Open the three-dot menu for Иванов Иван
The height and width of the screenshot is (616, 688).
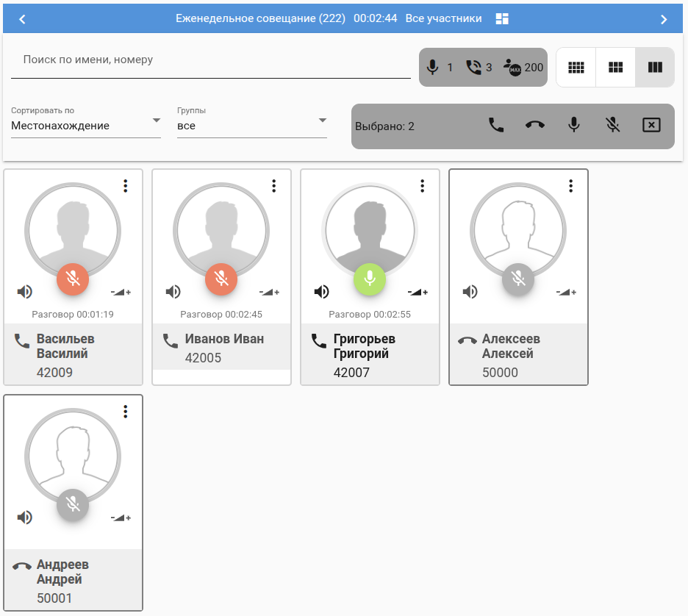(273, 186)
